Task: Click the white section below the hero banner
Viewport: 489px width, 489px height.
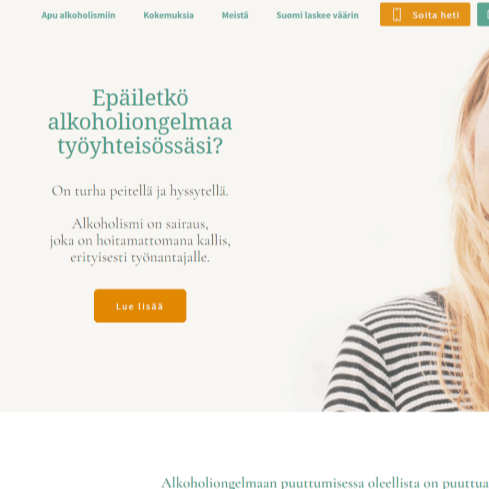Action: click(x=244, y=443)
